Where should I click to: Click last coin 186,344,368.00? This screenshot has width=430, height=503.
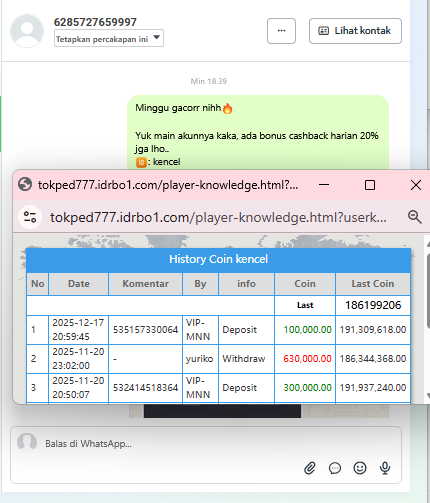tap(373, 359)
